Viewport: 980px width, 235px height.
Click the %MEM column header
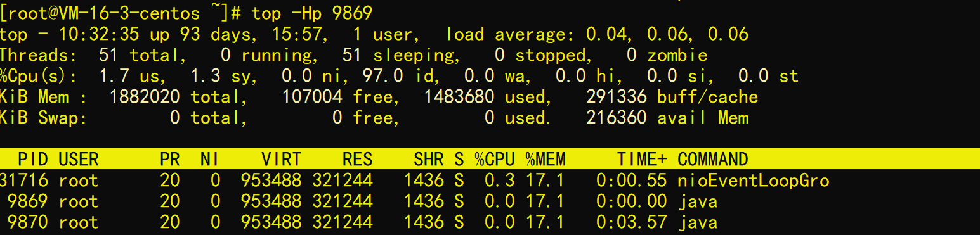545,159
